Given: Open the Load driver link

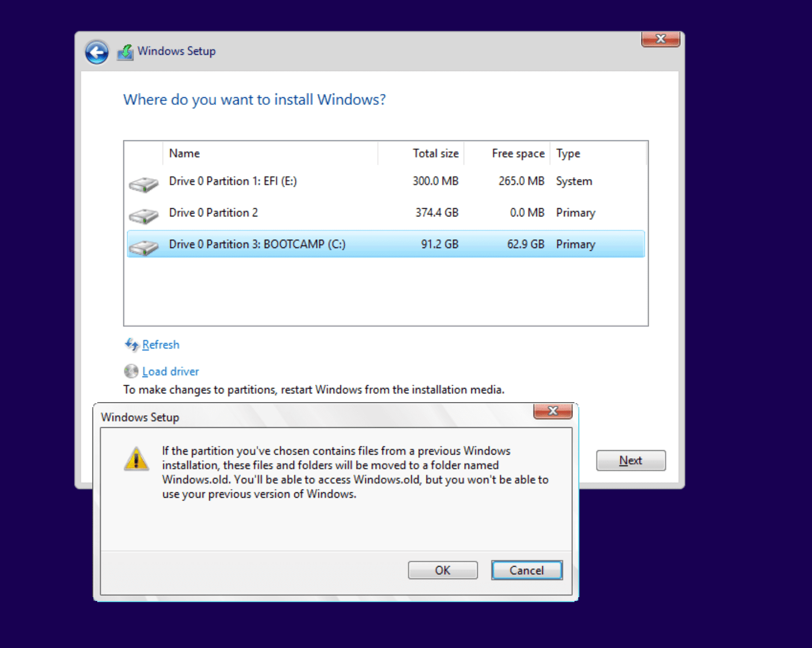Looking at the screenshot, I should (x=170, y=372).
